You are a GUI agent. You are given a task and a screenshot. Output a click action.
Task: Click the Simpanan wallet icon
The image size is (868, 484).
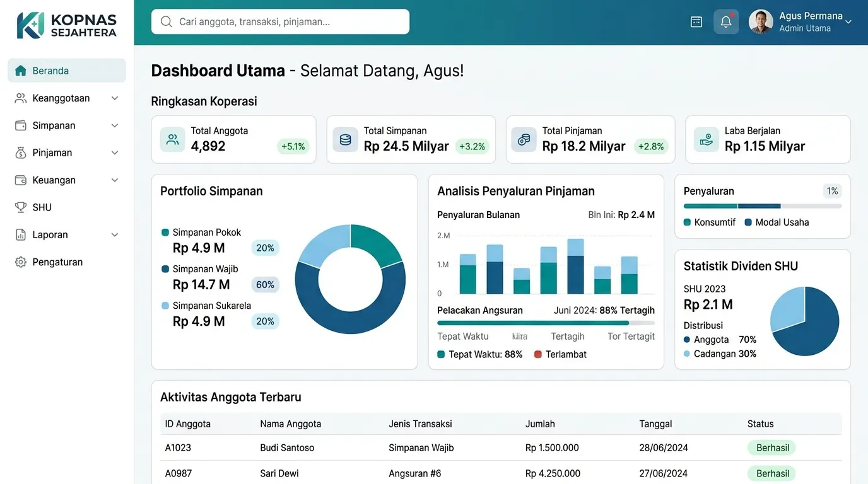pos(21,125)
